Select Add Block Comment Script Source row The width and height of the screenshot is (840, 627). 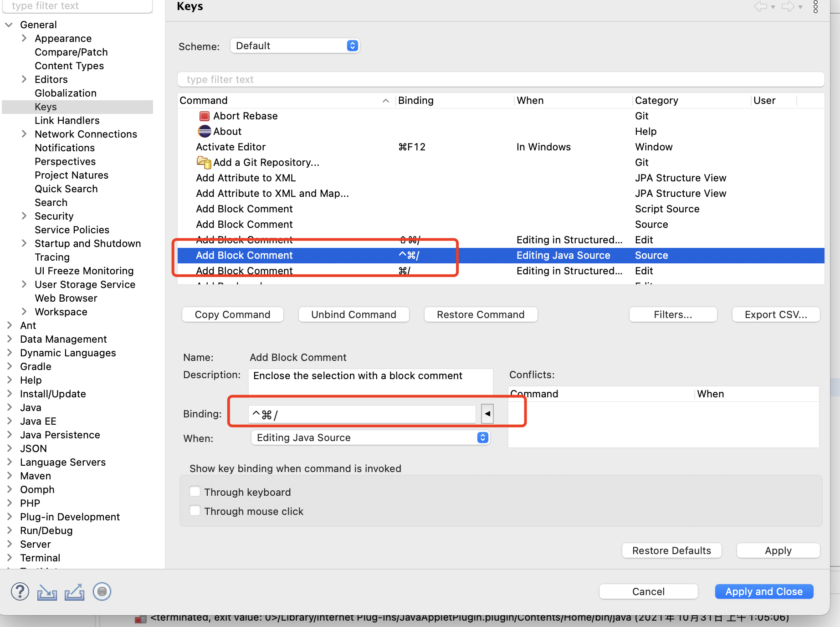coord(501,209)
